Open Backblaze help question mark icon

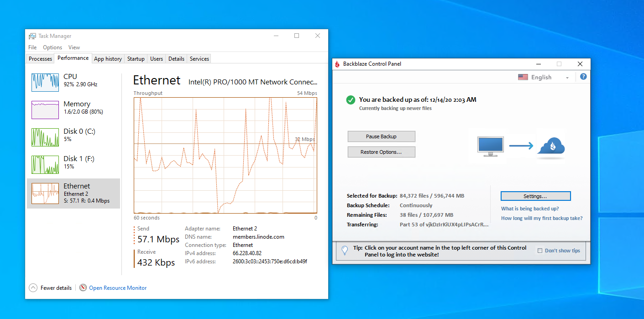coord(583,77)
